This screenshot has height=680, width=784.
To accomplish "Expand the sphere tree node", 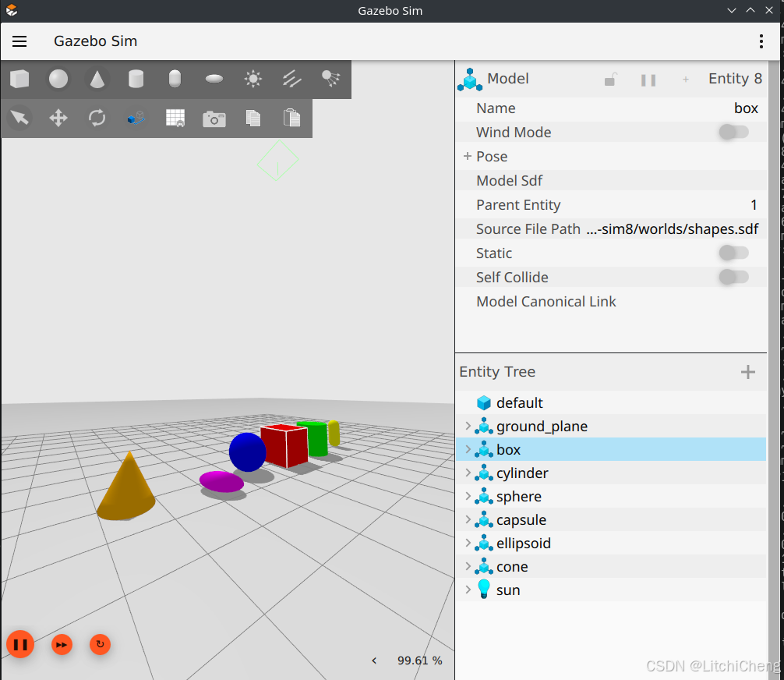I will [x=468, y=496].
